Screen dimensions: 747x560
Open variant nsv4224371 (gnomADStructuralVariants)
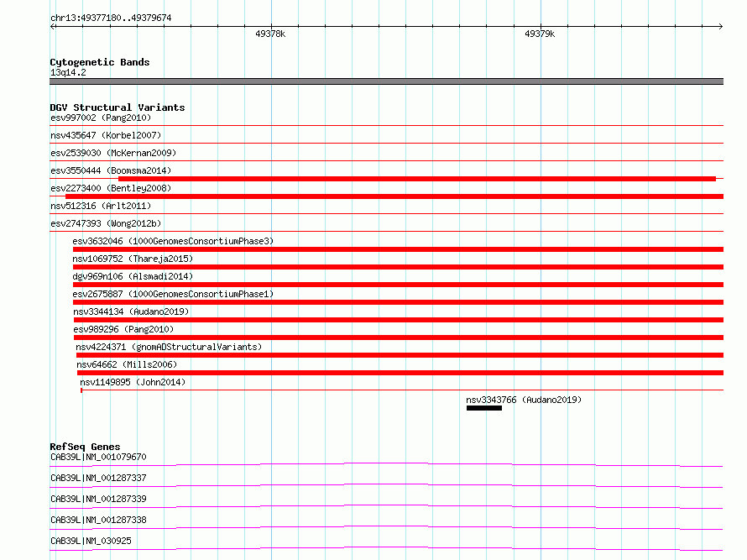[169, 347]
